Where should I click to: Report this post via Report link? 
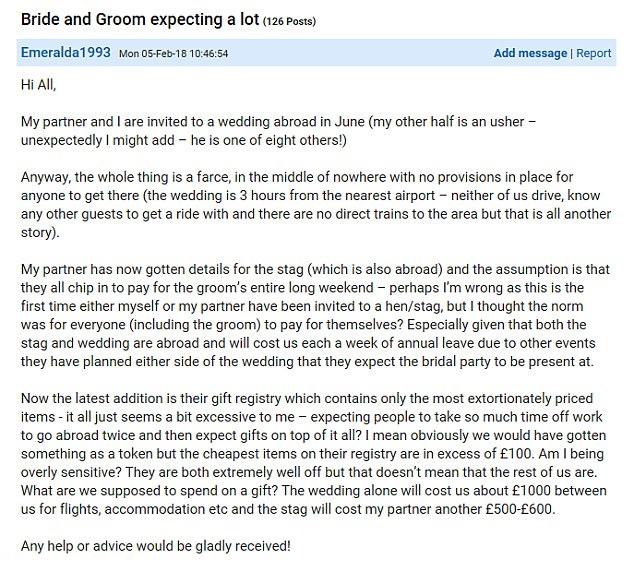coord(594,53)
